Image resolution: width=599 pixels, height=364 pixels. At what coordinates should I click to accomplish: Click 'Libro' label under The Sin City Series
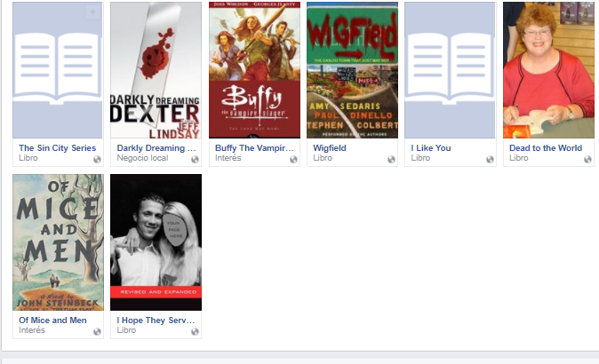[28, 158]
